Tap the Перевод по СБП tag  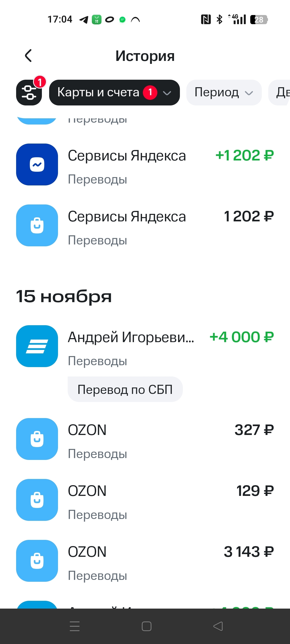(125, 389)
